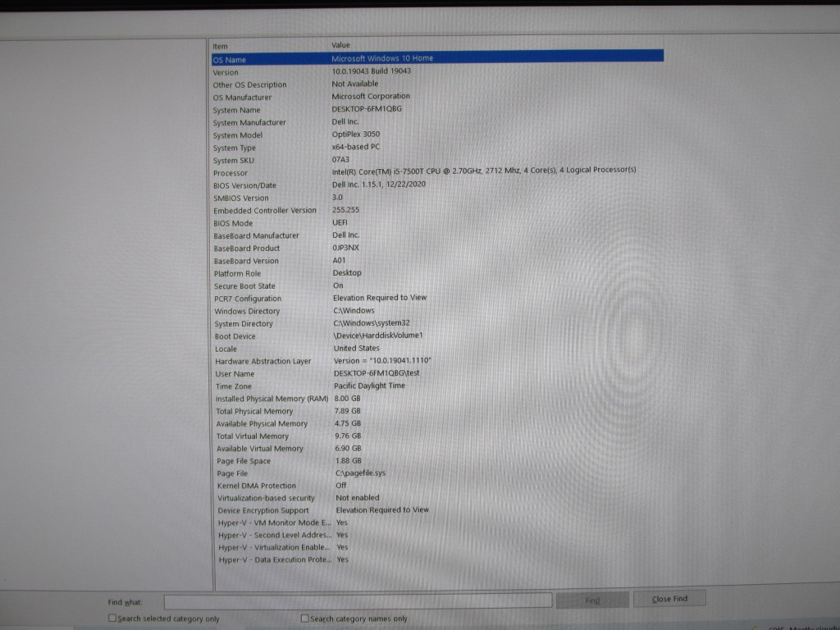Select the Windows Directory row
This screenshot has height=630, width=840.
click(x=437, y=311)
